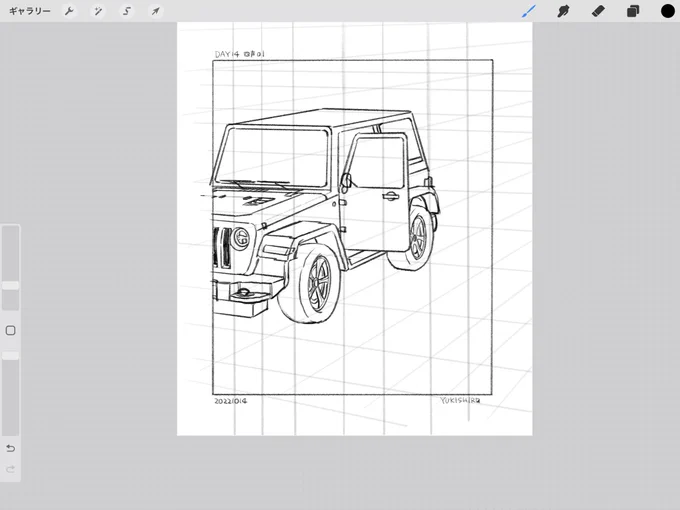Redo the last undone stroke
This screenshot has height=510, width=680.
click(10, 469)
